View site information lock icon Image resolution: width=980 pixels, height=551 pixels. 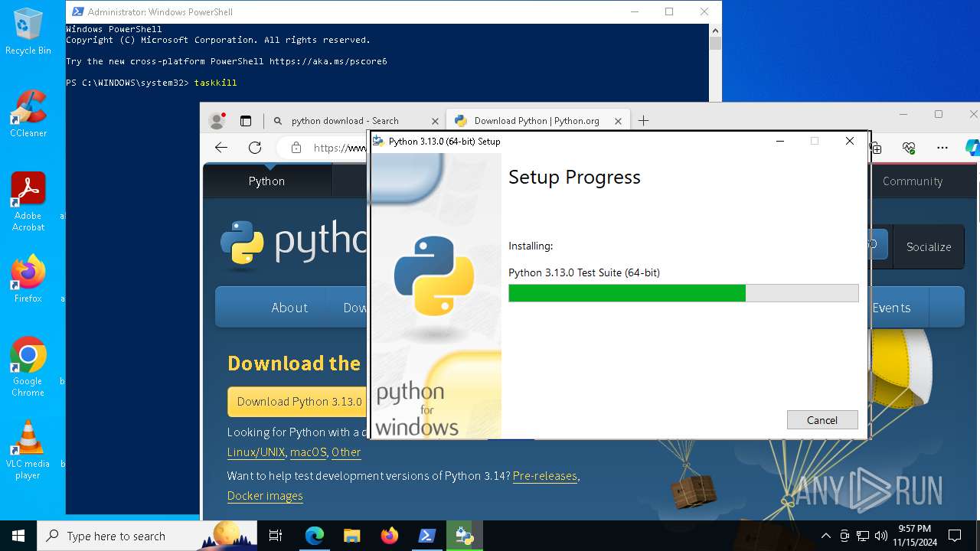click(296, 148)
